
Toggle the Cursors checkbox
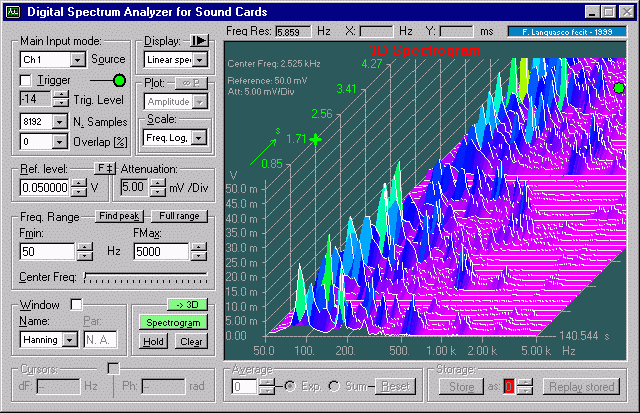113,368
